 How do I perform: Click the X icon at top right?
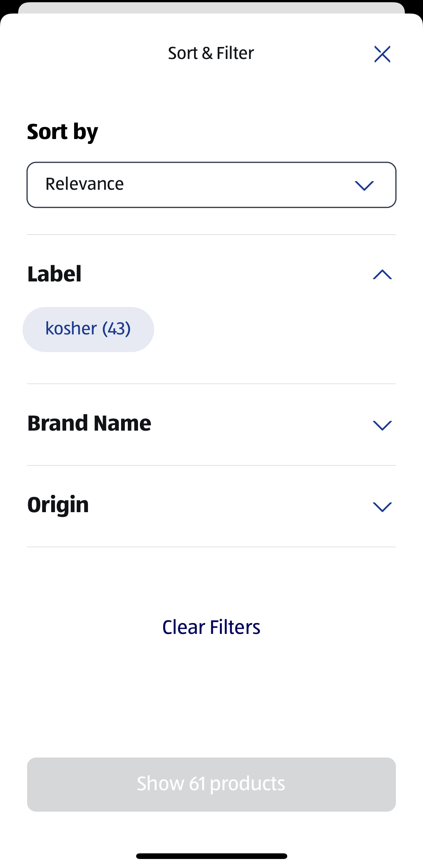pyautogui.click(x=382, y=54)
